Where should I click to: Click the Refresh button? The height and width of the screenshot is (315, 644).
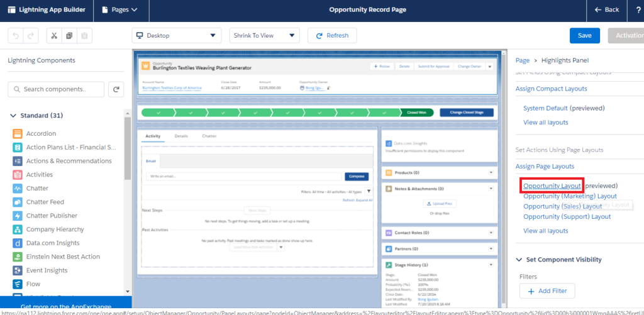pos(332,36)
